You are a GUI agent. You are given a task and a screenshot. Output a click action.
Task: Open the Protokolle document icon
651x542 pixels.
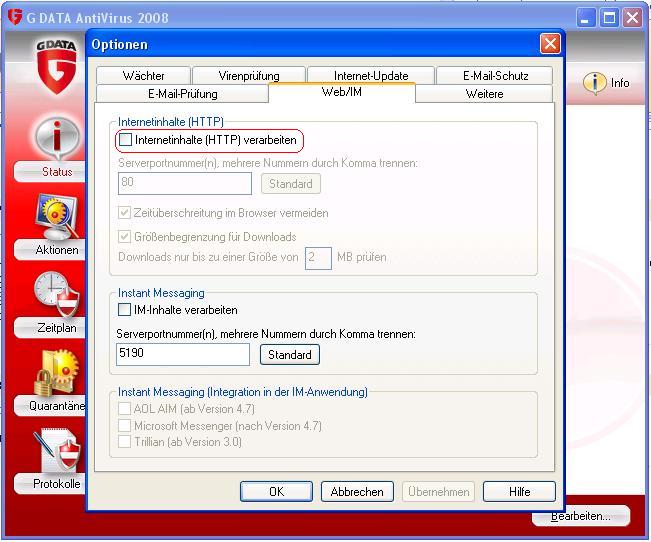pos(57,450)
